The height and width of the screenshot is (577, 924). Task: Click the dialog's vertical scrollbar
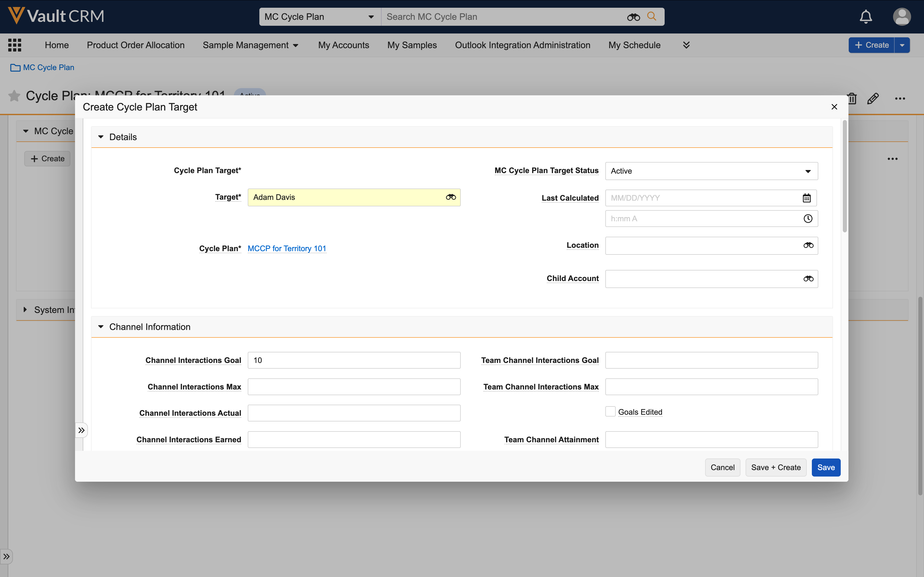pyautogui.click(x=845, y=175)
